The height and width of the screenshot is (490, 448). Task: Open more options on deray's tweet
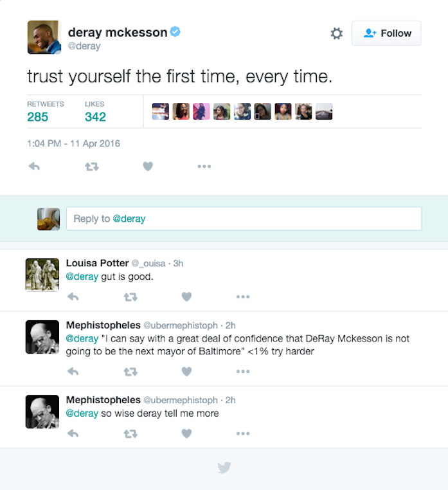point(204,167)
